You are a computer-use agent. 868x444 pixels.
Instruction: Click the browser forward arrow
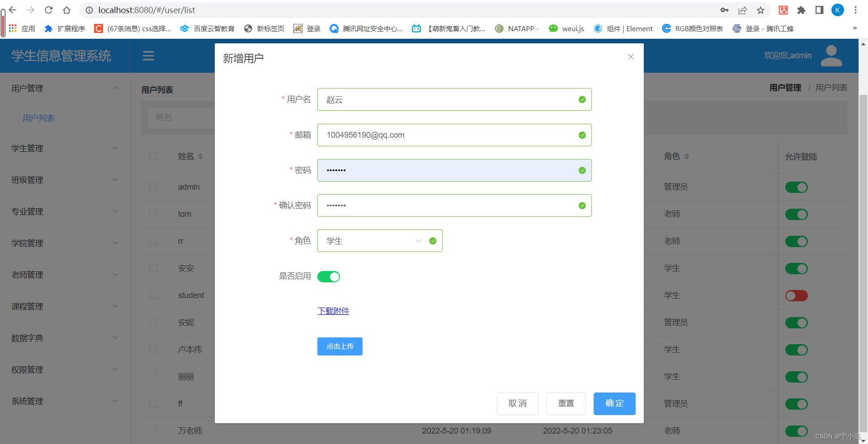point(31,10)
